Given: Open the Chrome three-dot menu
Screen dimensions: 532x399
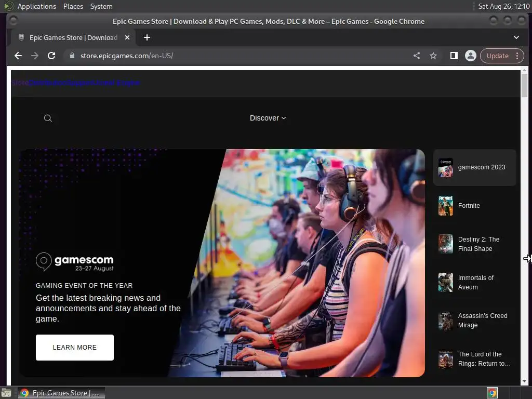Looking at the screenshot, I should (x=517, y=56).
